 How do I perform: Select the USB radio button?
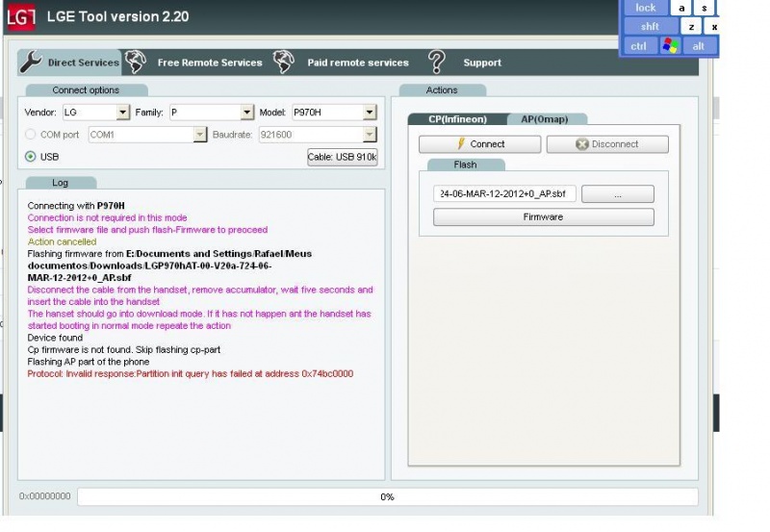point(31,156)
